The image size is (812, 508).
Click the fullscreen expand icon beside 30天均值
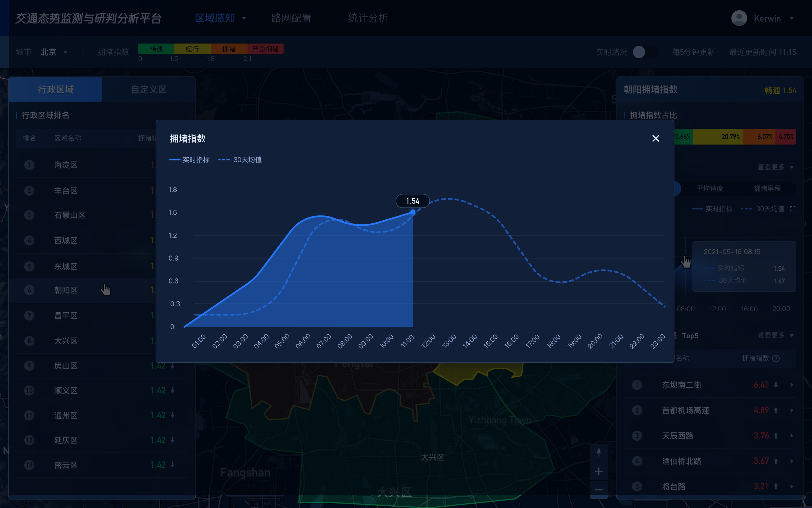793,209
